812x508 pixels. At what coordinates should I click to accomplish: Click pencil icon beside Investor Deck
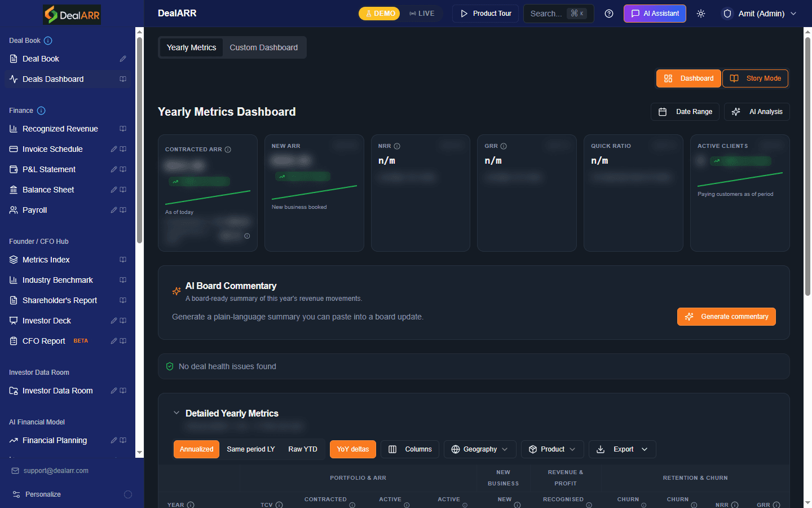(x=114, y=321)
